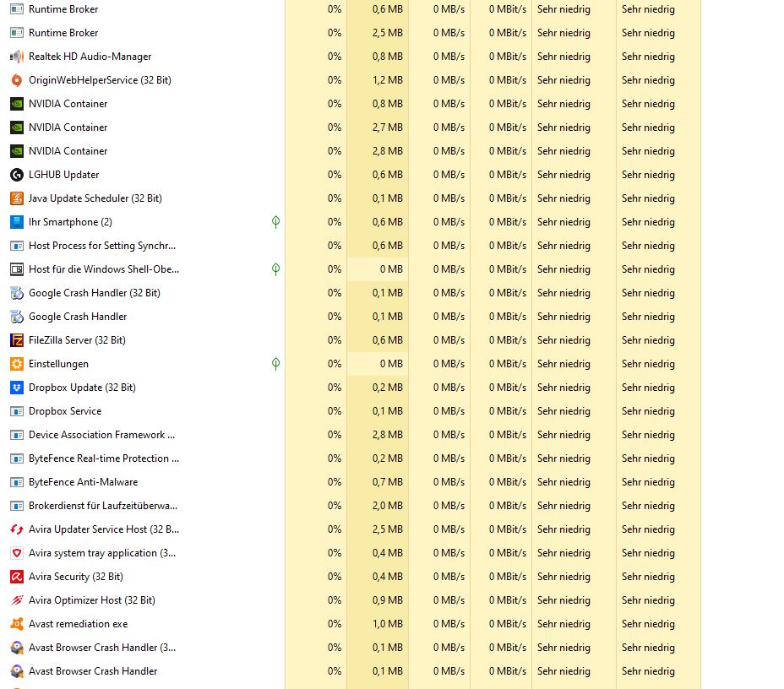Click 1,0 MB memory of Avast remediation exe
Image resolution: width=784 pixels, height=689 pixels.
[388, 624]
